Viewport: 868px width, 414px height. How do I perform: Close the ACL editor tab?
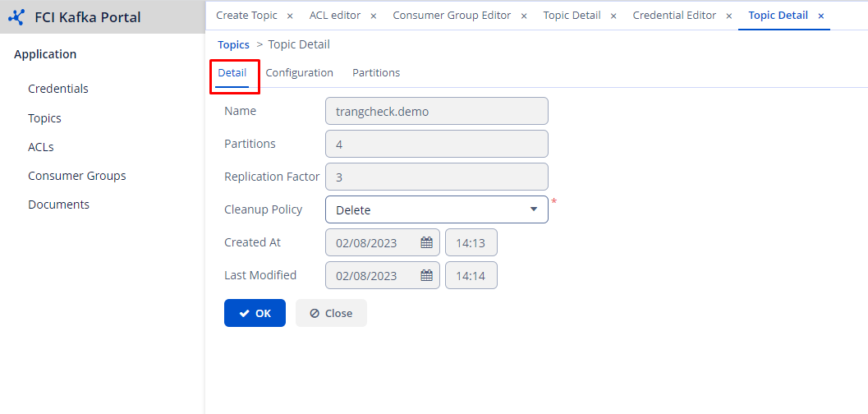coord(374,16)
